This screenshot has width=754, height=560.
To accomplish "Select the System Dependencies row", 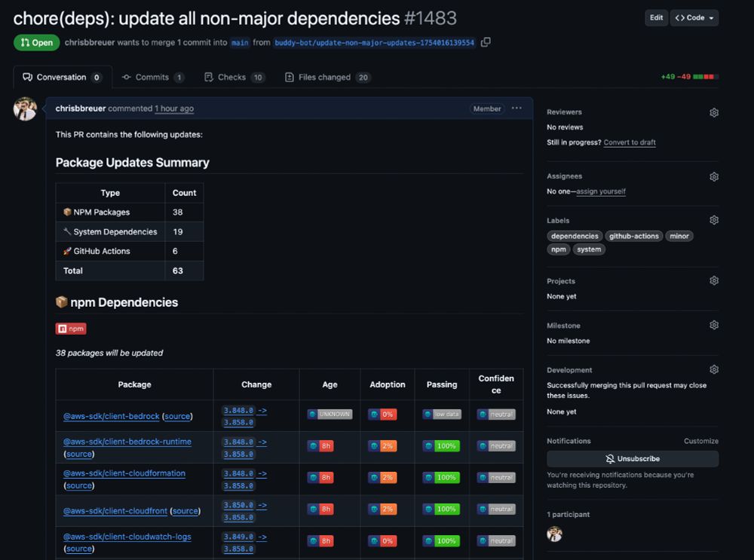I will [130, 231].
